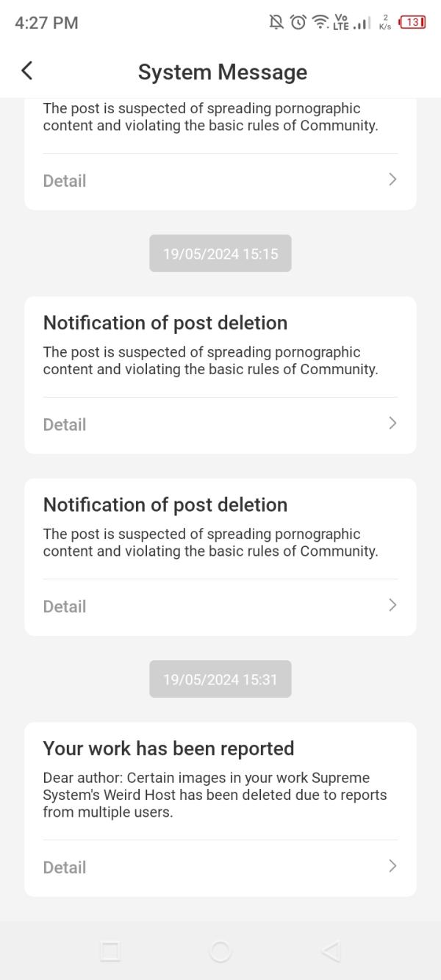The height and width of the screenshot is (980, 441).
Task: Tap the red battery level indicator
Action: coord(411,23)
